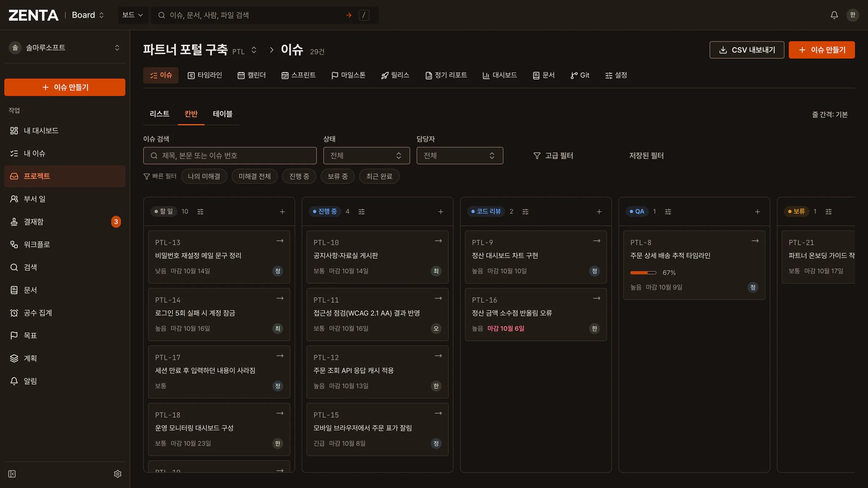Open 담당자 filter dropdown
Image resolution: width=868 pixels, height=488 pixels.
click(x=460, y=155)
